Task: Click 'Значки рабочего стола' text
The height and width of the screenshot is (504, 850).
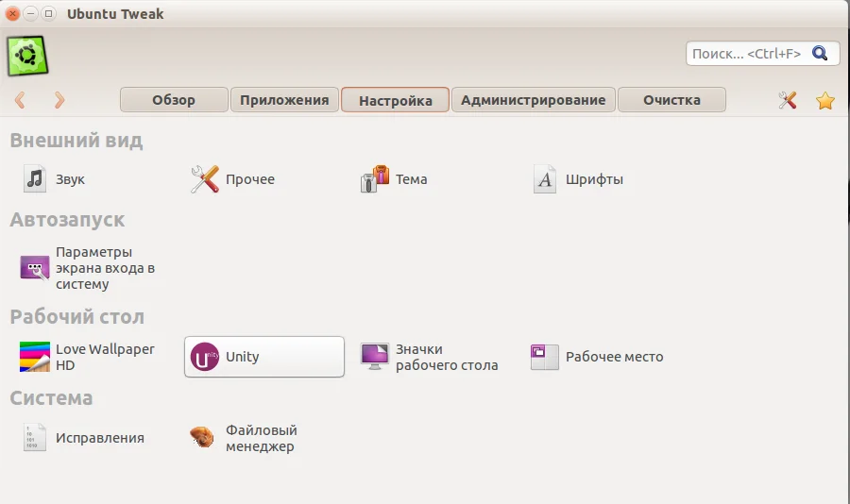Action: click(x=447, y=357)
